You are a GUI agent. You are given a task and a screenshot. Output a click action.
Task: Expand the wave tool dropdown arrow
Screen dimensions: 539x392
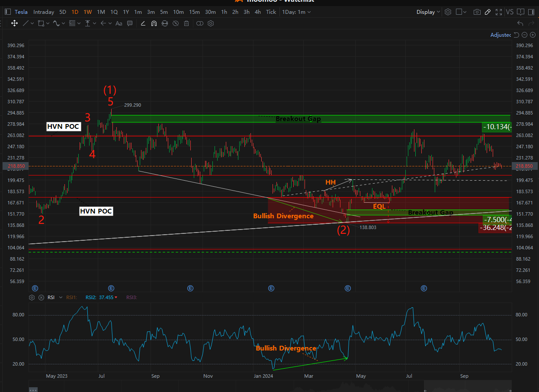point(64,23)
